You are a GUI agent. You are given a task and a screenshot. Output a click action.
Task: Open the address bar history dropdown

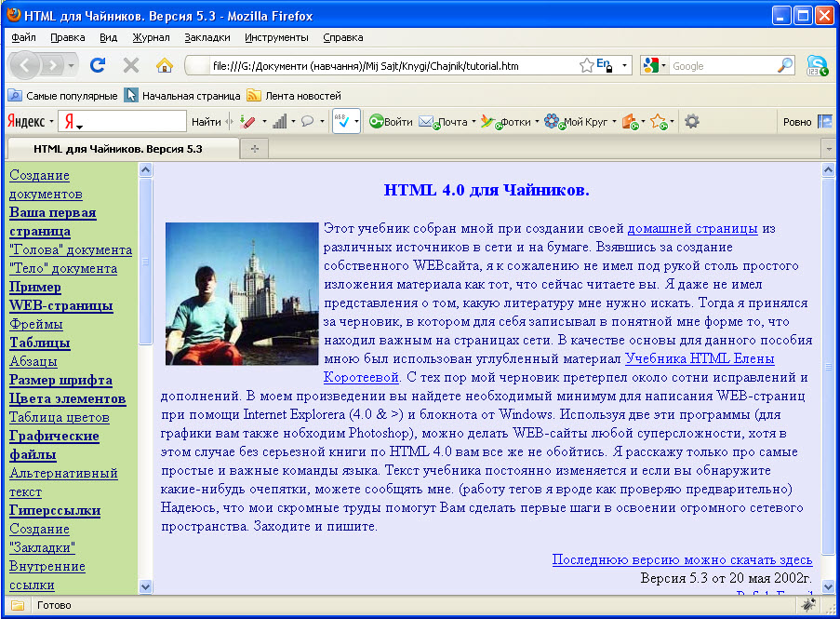click(x=624, y=66)
